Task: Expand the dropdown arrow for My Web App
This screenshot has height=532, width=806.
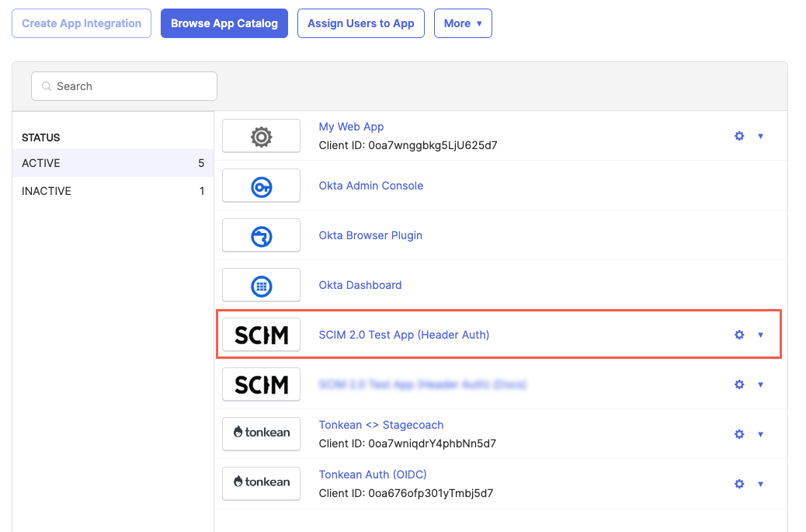Action: click(760, 136)
